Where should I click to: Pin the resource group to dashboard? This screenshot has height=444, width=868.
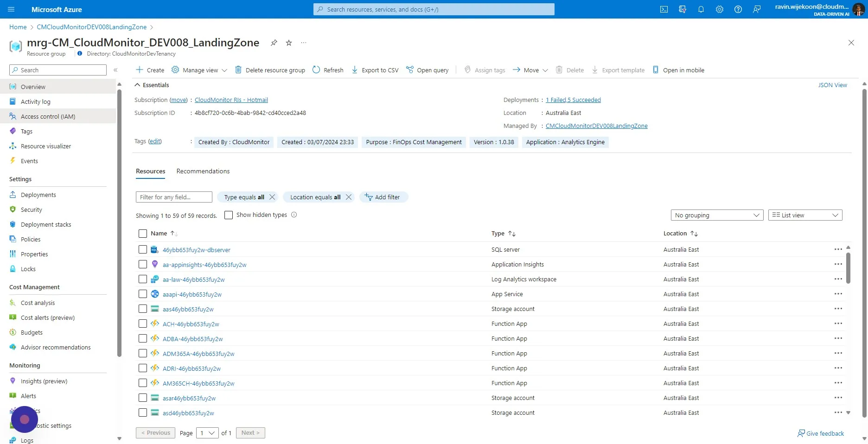point(274,43)
